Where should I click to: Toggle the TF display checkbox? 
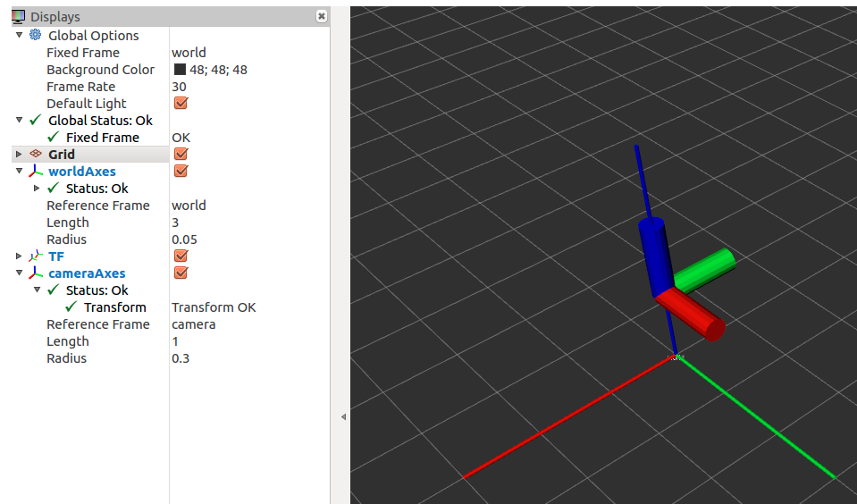181,256
